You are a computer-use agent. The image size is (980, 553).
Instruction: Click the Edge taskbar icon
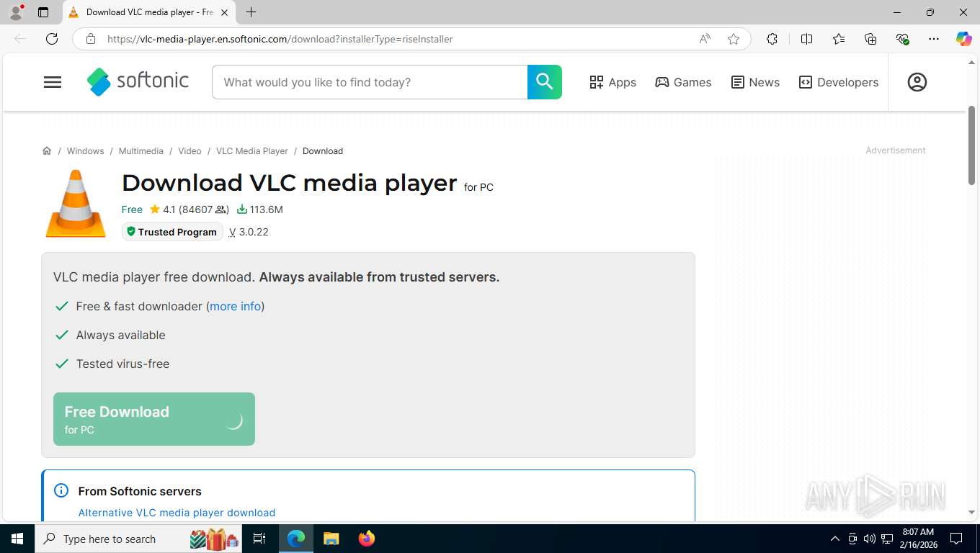(296, 539)
